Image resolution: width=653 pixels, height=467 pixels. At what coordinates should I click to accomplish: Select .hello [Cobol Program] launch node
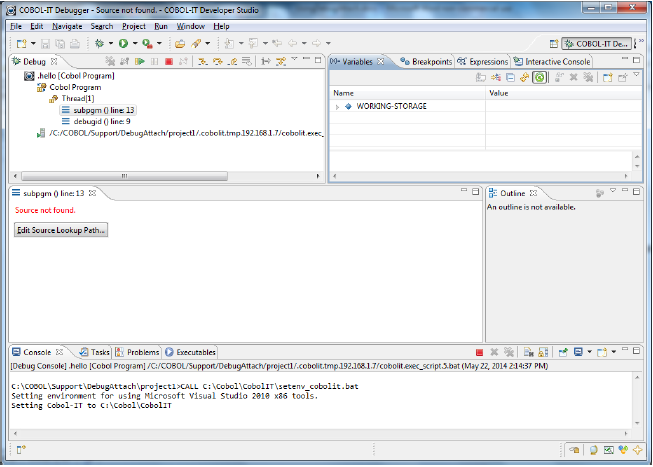pyautogui.click(x=69, y=76)
